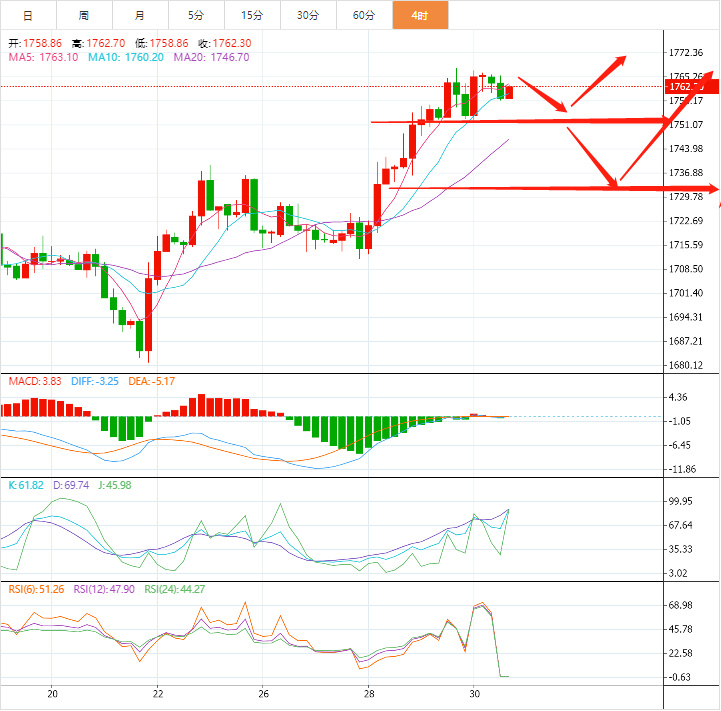This screenshot has width=721, height=711.
Task: Show the 30分 interval chart
Action: [x=308, y=16]
